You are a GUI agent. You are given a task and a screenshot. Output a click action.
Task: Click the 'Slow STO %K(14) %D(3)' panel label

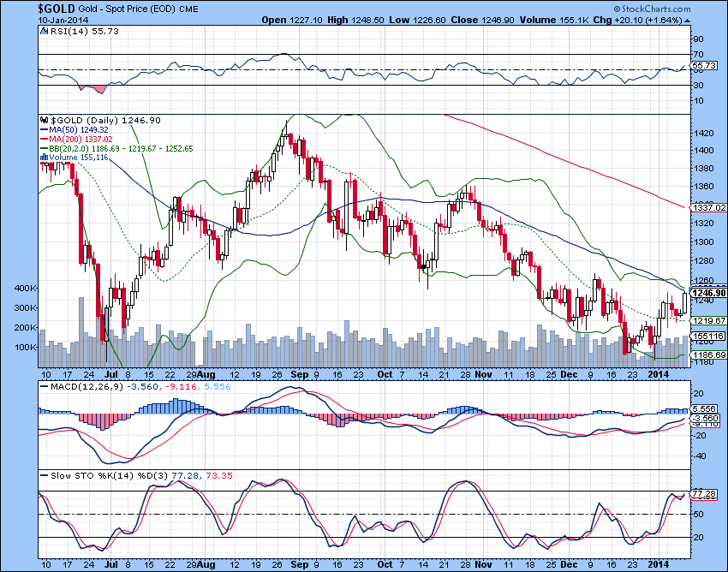tap(110, 476)
